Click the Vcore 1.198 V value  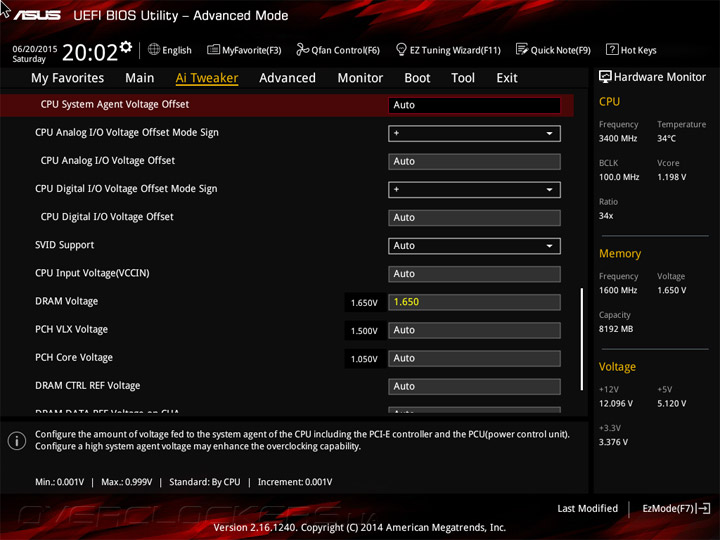[x=671, y=177]
